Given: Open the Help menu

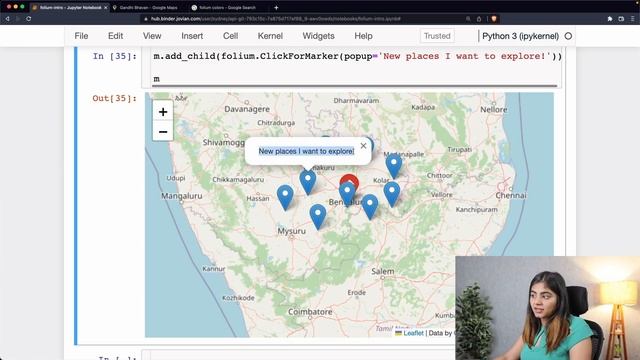Looking at the screenshot, I should [363, 36].
